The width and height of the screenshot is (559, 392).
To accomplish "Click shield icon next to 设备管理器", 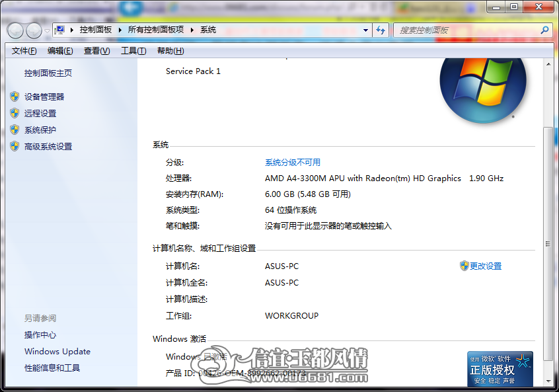I will coord(15,97).
